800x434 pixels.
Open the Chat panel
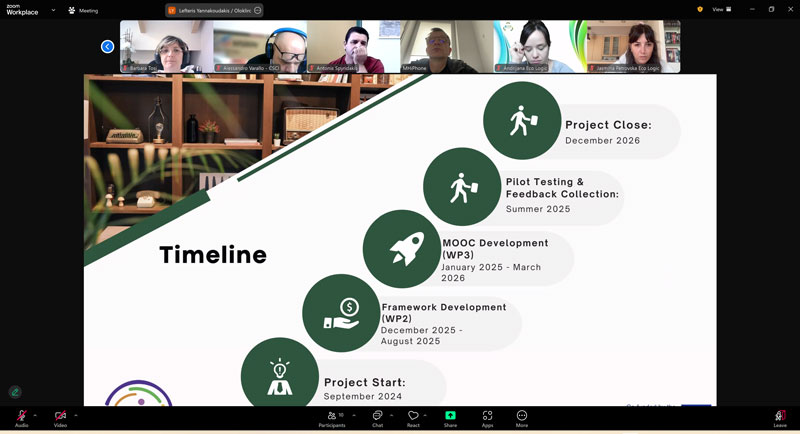coord(378,416)
